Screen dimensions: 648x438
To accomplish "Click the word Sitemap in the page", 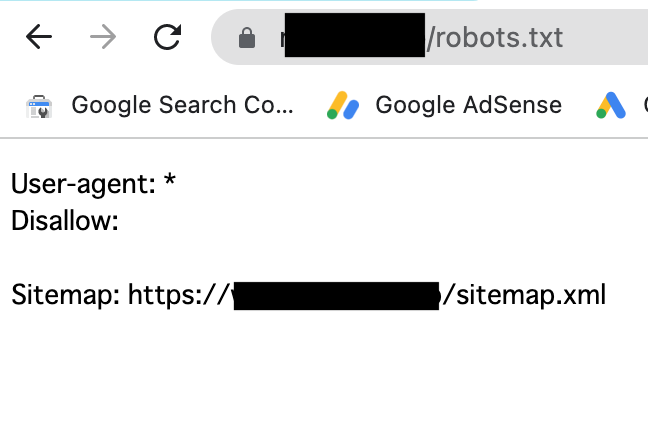I will click(66, 295).
